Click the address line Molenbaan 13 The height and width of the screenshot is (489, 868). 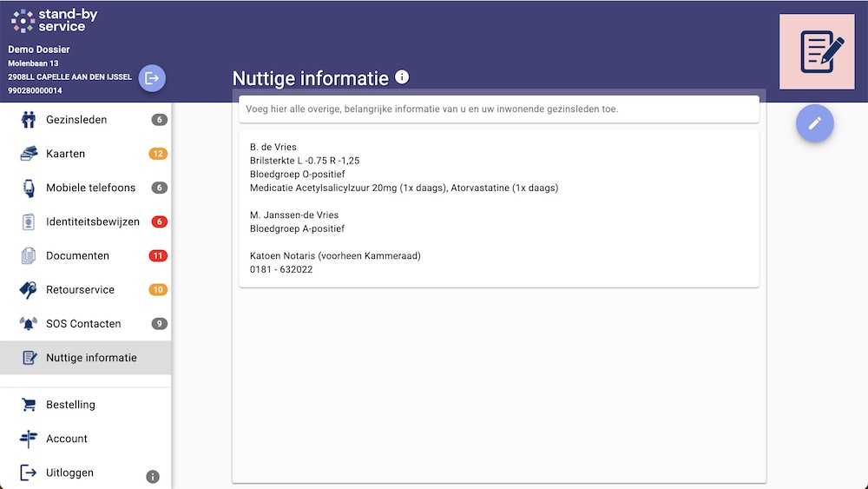coord(33,63)
